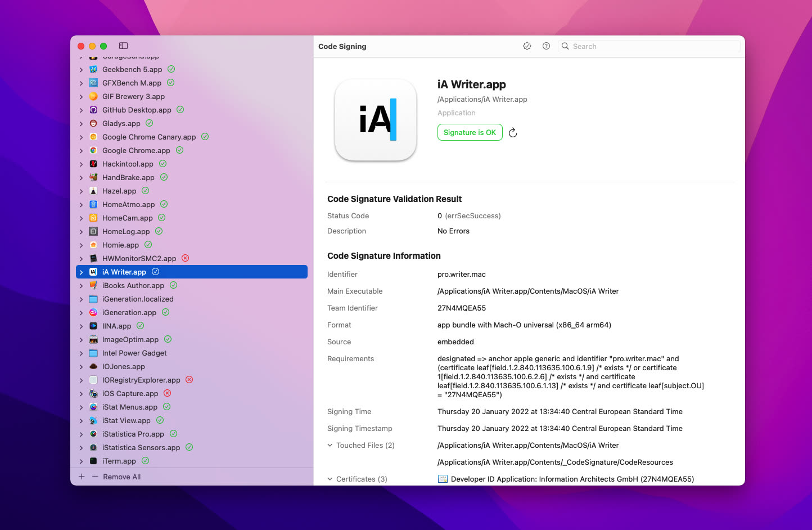
Task: Click the HandBrake.app icon
Action: click(x=93, y=177)
